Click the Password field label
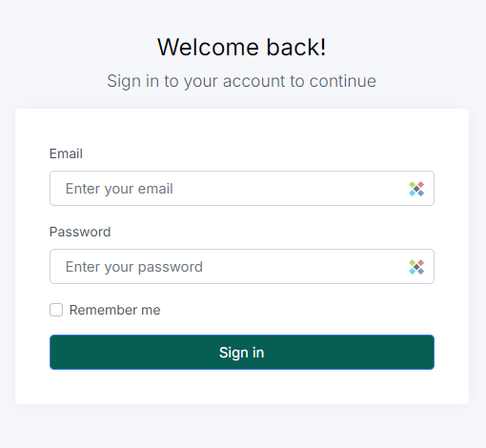The image size is (486, 448). click(80, 232)
